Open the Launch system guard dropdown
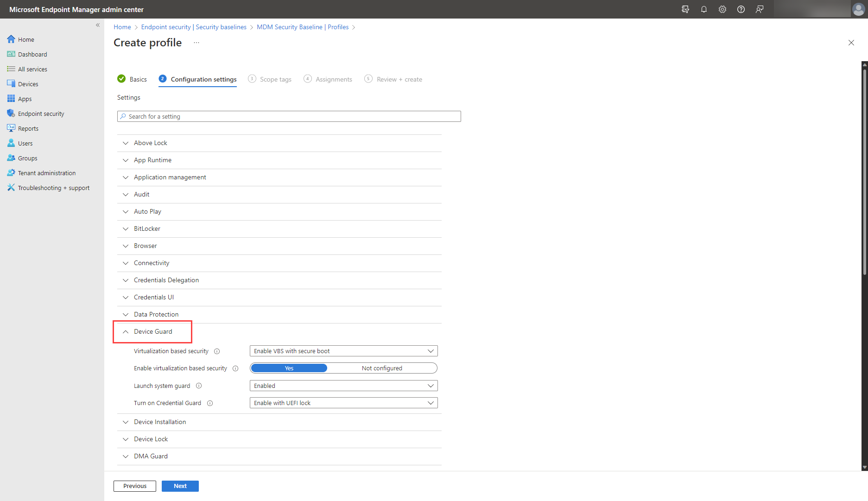The image size is (868, 501). [343, 386]
